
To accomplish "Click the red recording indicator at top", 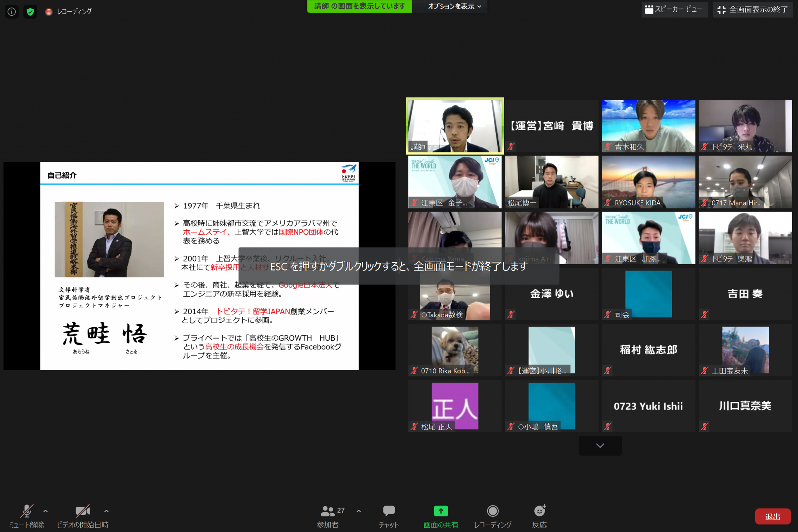I will tap(49, 12).
